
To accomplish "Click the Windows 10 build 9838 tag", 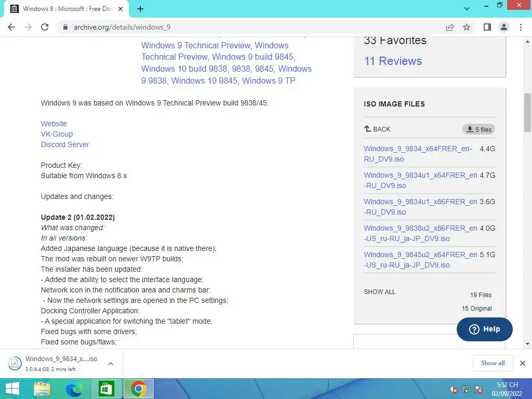I will point(184,69).
